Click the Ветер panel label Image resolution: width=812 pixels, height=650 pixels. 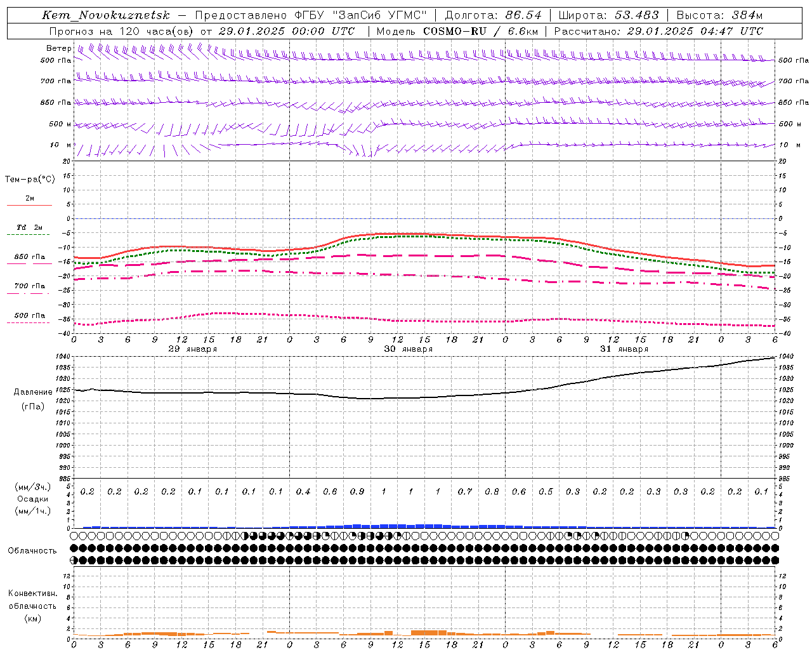[59, 48]
